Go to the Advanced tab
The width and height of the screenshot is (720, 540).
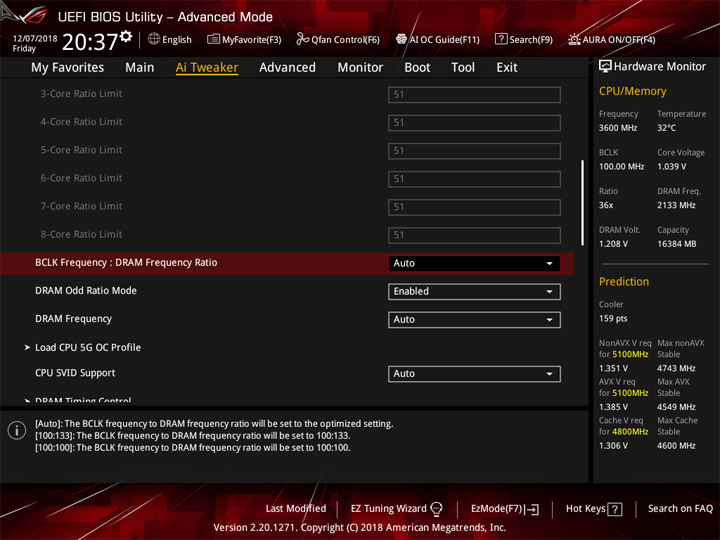287,68
